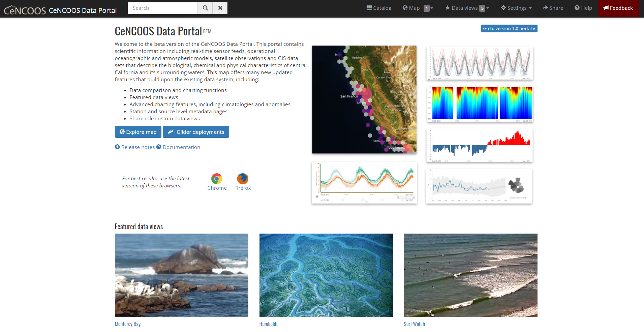Go to version 1.0 portal
This screenshot has height=332, width=644.
(509, 29)
